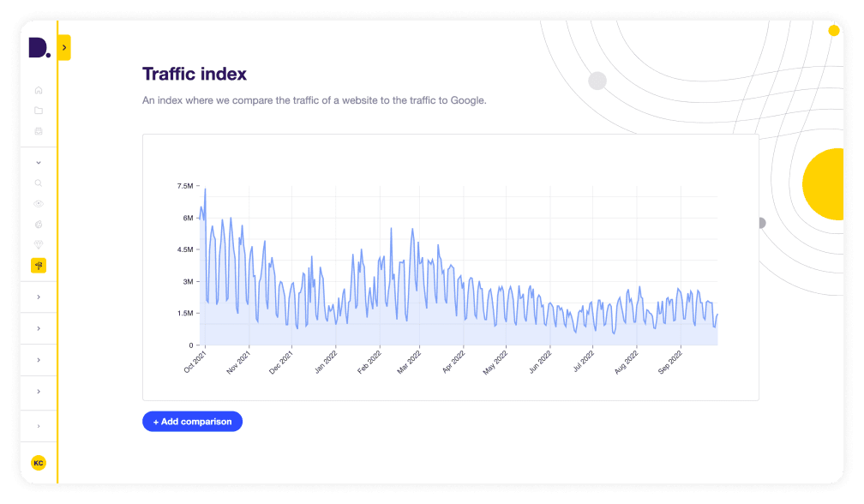Viewport: 864px width, 504px height.
Task: Expand the first collapsed sidebar section
Action: [x=39, y=297]
